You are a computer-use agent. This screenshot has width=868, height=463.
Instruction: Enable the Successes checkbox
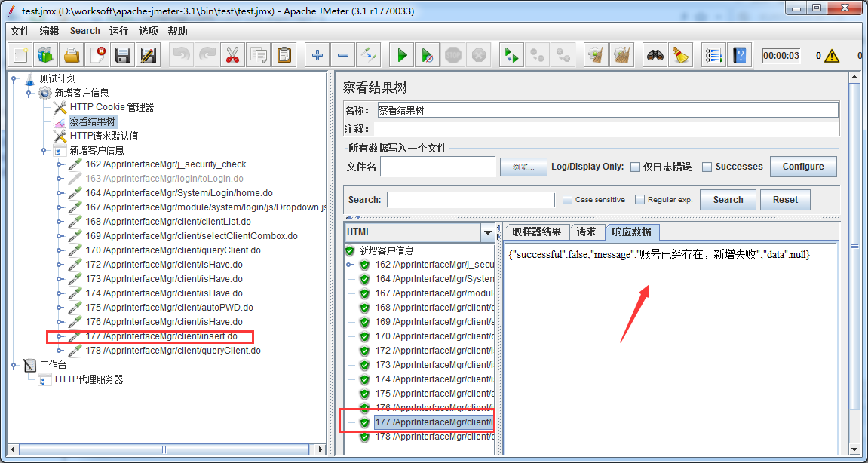pyautogui.click(x=707, y=167)
